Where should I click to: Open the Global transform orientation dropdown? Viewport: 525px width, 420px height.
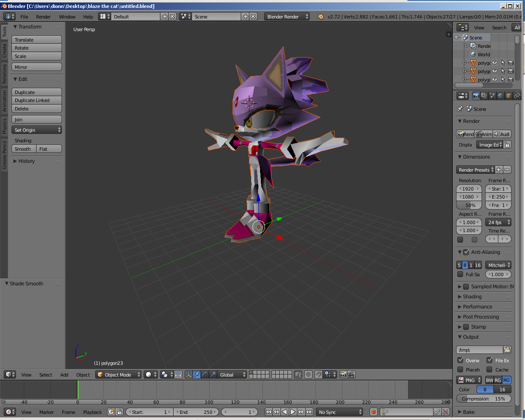232,374
